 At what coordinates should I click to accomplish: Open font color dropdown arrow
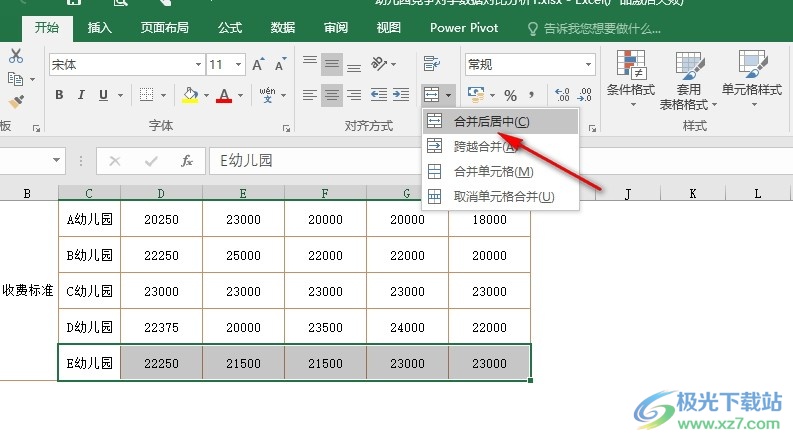tap(240, 95)
